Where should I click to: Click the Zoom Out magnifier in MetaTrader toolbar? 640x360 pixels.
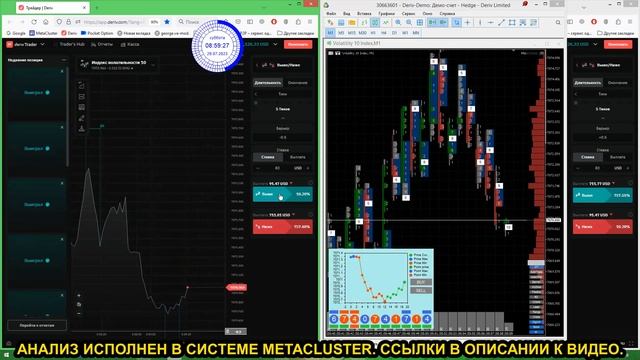[x=409, y=23]
